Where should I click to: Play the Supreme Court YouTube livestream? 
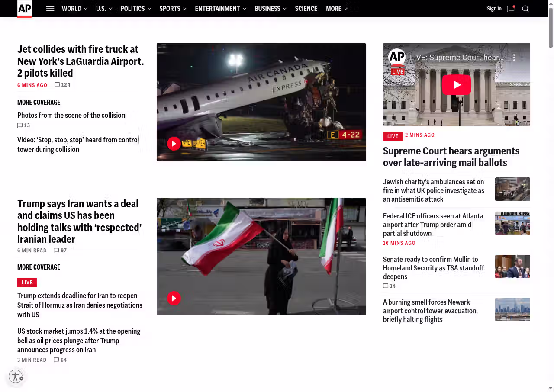click(x=456, y=85)
